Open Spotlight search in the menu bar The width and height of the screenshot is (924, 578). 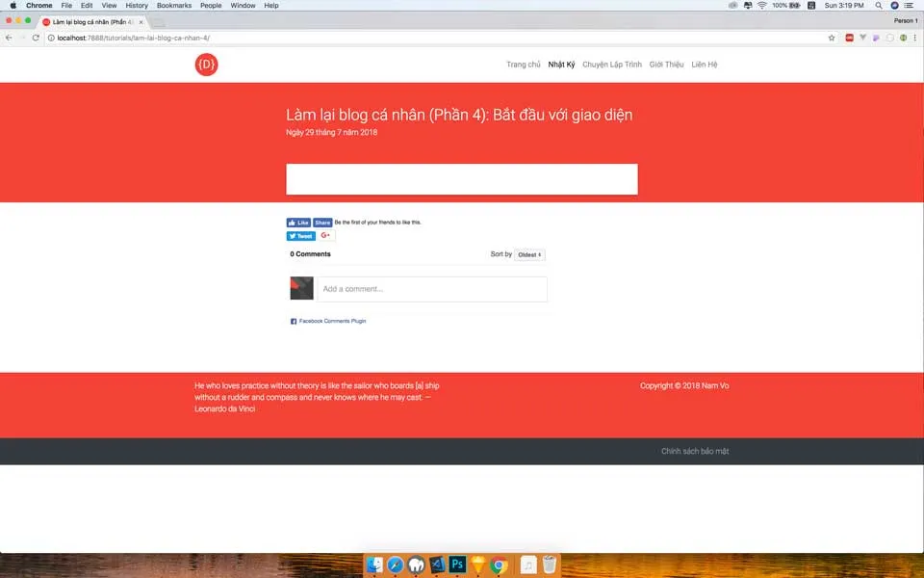879,6
